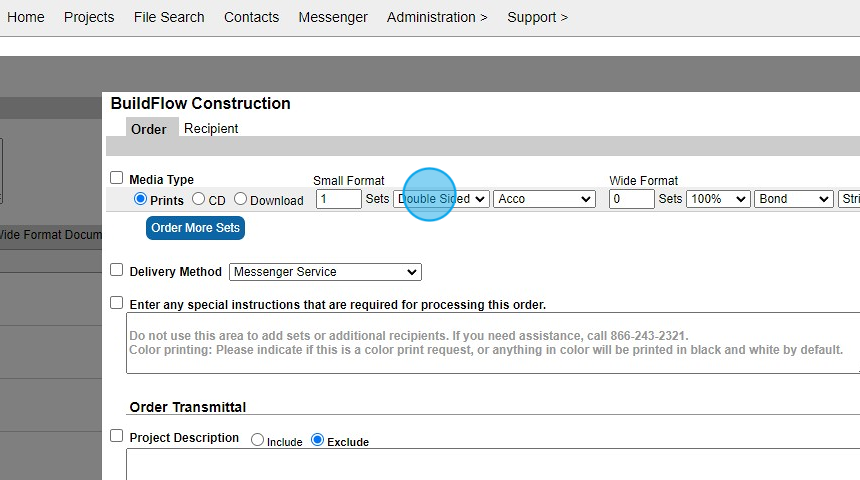
Task: Choose the Download radio option
Action: click(240, 199)
